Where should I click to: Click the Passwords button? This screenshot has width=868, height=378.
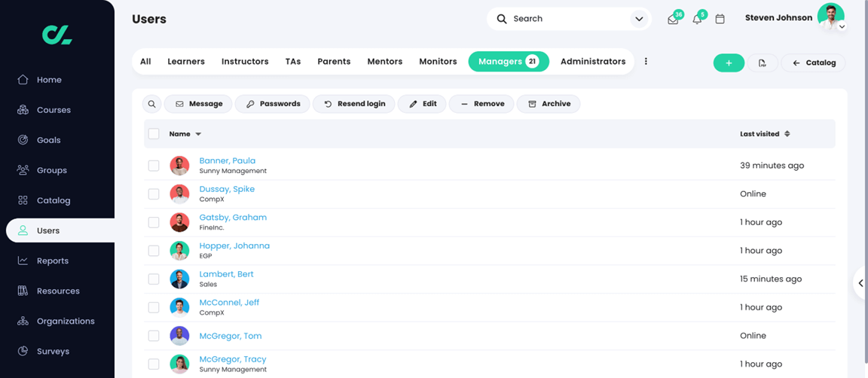pyautogui.click(x=272, y=104)
